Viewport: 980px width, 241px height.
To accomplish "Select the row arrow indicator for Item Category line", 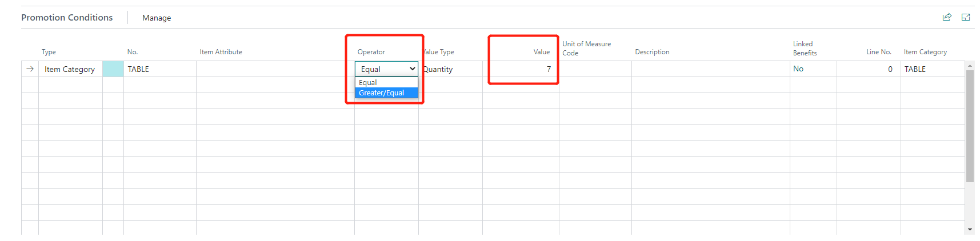I will point(30,69).
